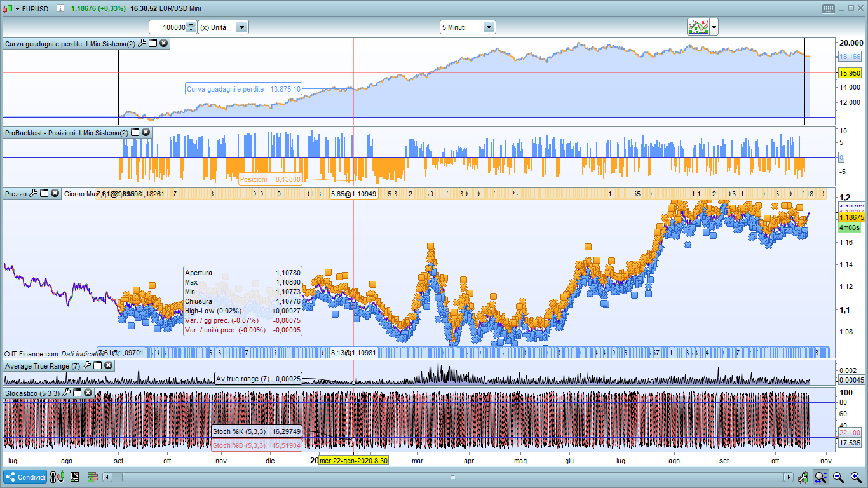
Task: Close the ProBacktest Posizioni panel
Action: (146, 132)
